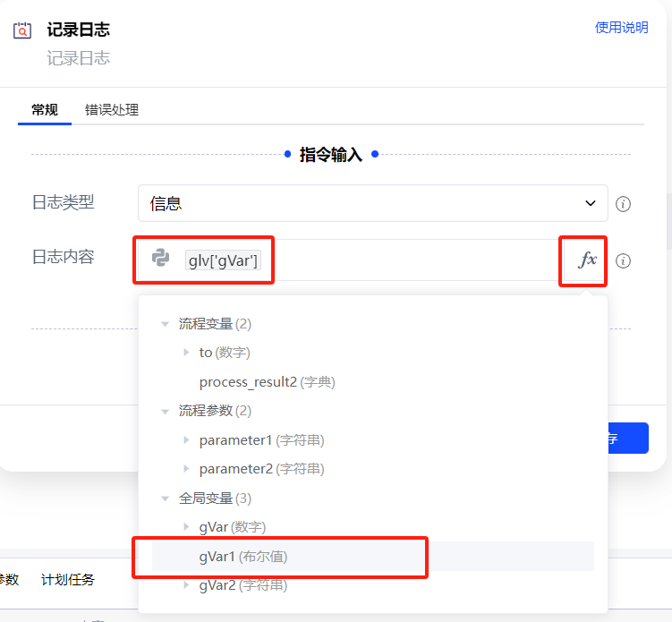This screenshot has height=622, width=672.
Task: Choose process_result2 dictionary variable
Action: click(x=267, y=382)
